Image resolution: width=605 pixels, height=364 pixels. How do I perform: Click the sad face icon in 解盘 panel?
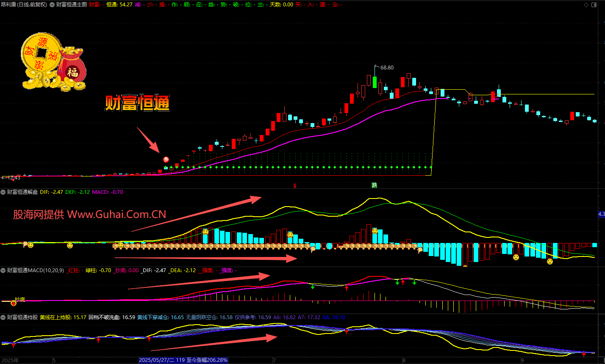pos(516,257)
